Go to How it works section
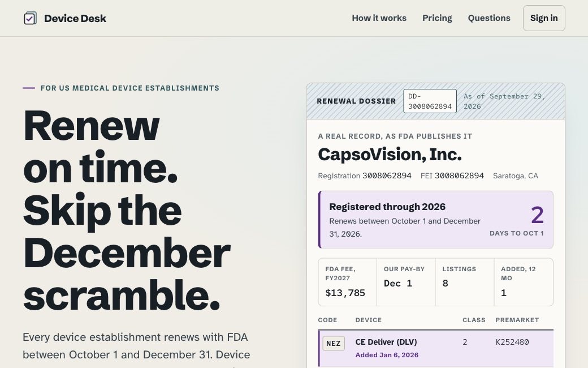 tap(379, 18)
